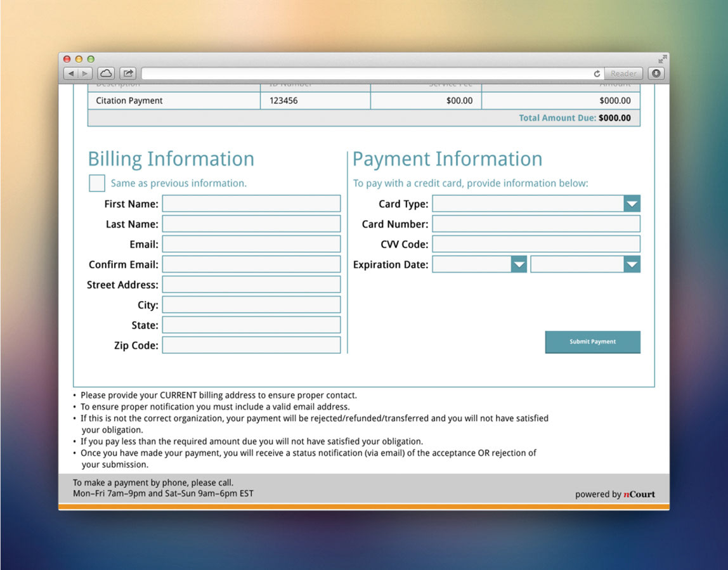This screenshot has height=570, width=728.
Task: Click the City input field
Action: pyautogui.click(x=251, y=304)
